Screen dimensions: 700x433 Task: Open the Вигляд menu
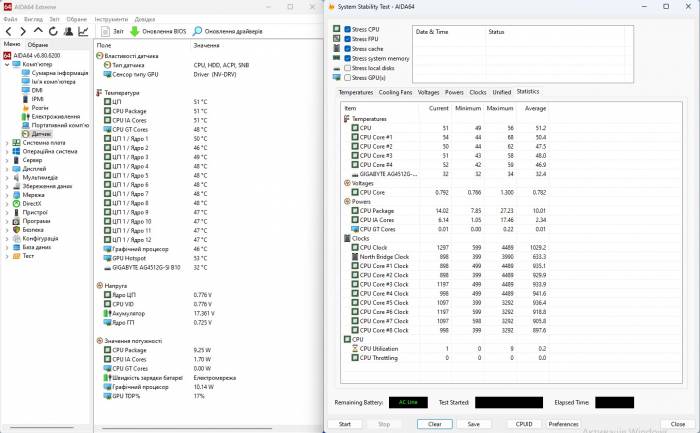click(33, 19)
